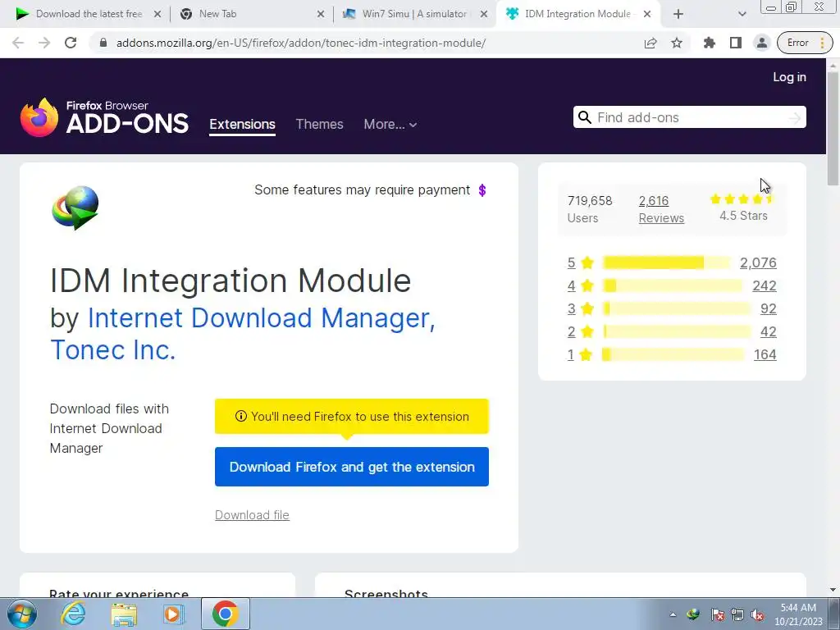This screenshot has height=630, width=840.
Task: Click the info icon in yellow notice
Action: (241, 416)
